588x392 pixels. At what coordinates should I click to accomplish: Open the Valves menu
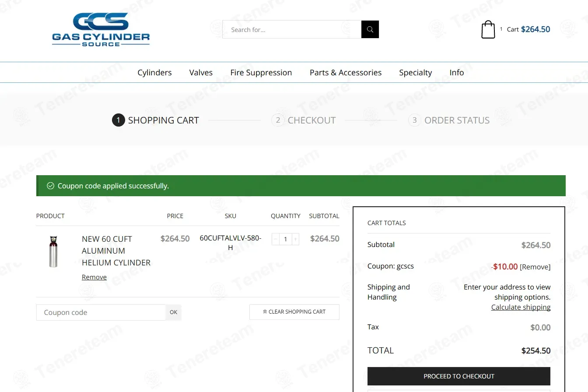[201, 73]
